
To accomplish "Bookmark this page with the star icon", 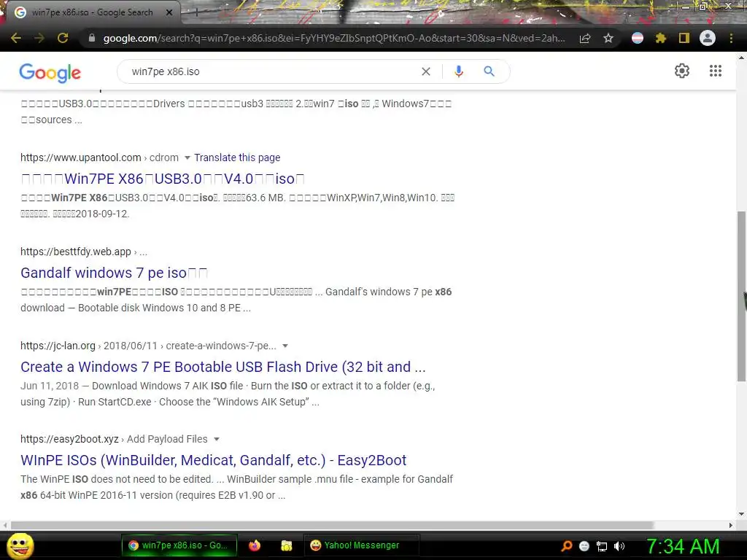I will pos(608,38).
